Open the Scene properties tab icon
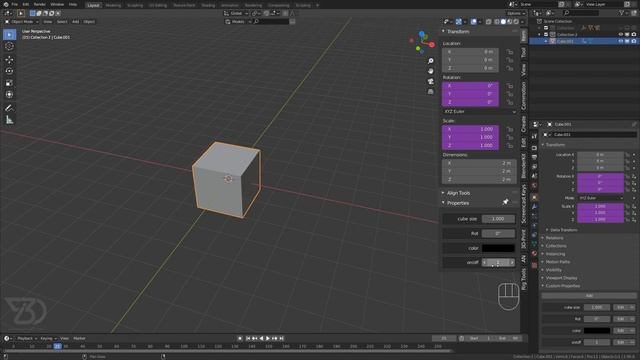The image size is (640, 360). (x=534, y=176)
